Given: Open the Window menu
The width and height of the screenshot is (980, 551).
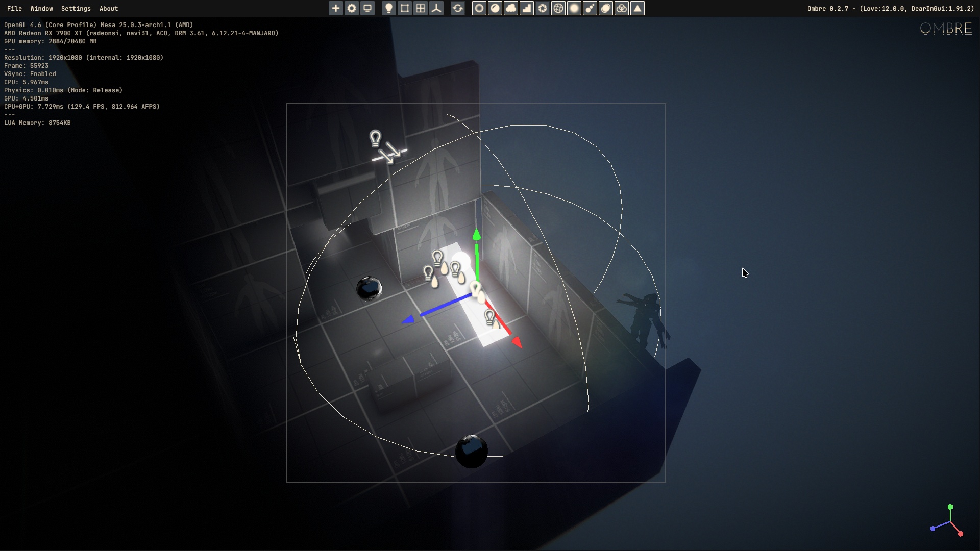Looking at the screenshot, I should click(x=41, y=8).
